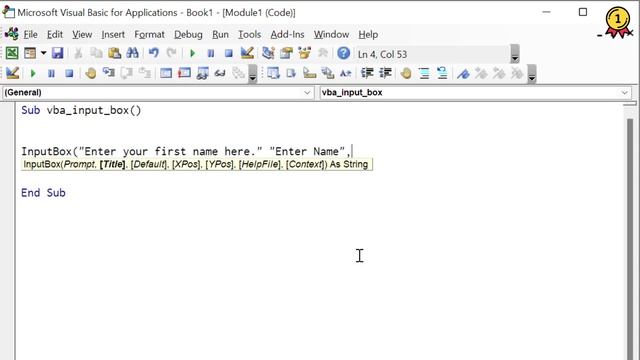Place cursor in the InputBox("Enter your first name here." line
The image size is (640, 360).
[186, 151]
